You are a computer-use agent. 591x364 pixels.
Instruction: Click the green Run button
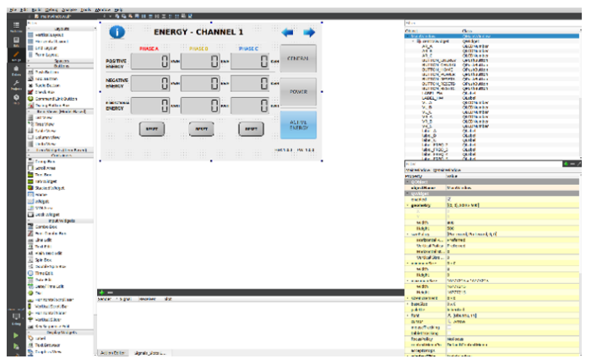point(15,335)
